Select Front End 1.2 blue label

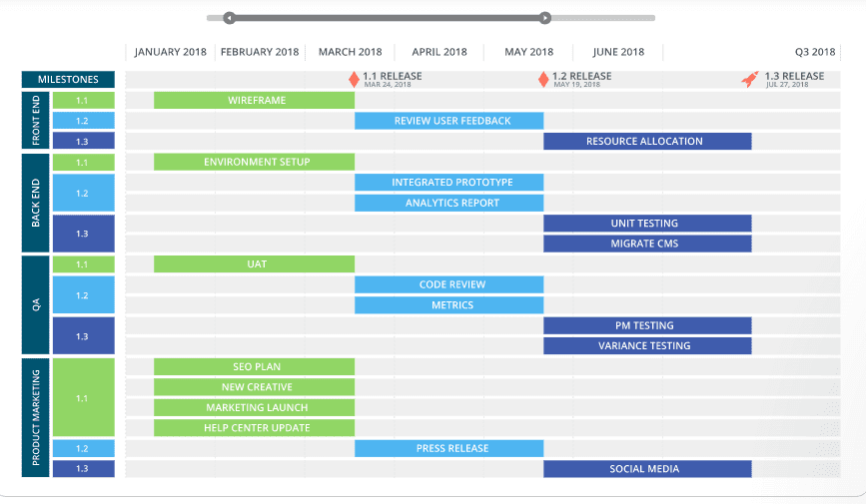click(x=83, y=121)
